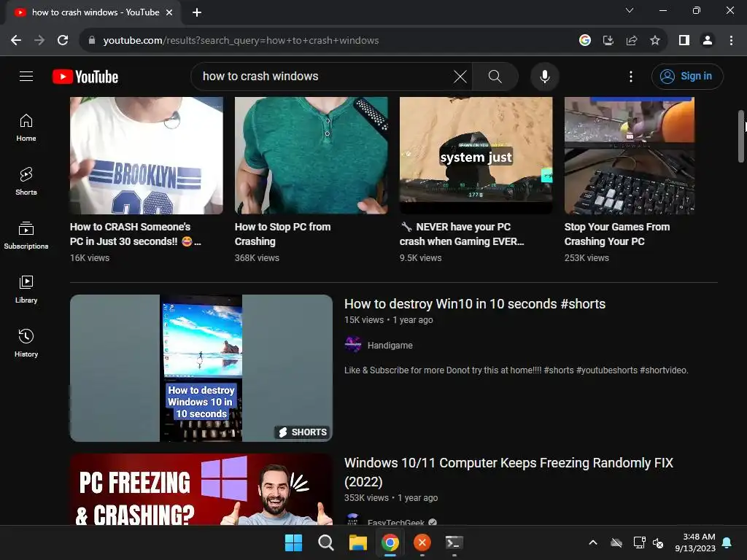This screenshot has width=747, height=560.
Task: Toggle the Chrome side panel
Action: (x=684, y=41)
